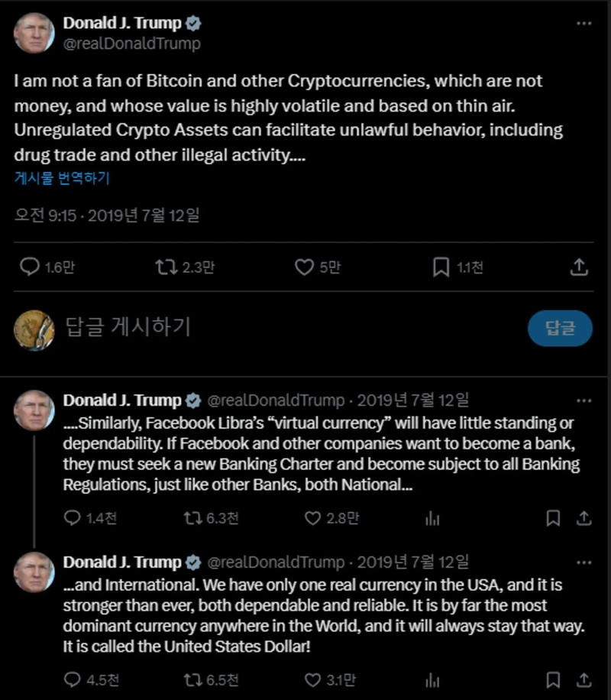The width and height of the screenshot is (611, 700).
Task: Open more options on United States Dollar tweet
Action: click(584, 562)
